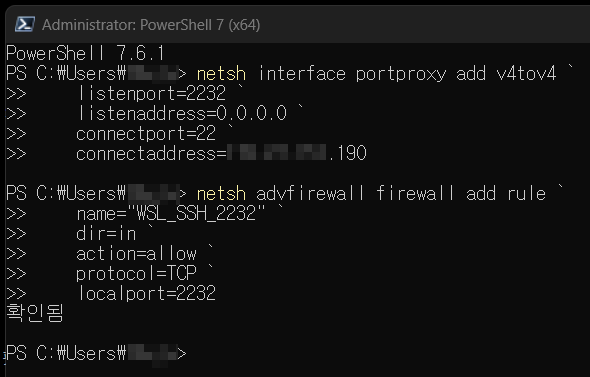Image resolution: width=590 pixels, height=377 pixels.
Task: Click the name="WSL_SSH_2232" parameter
Action: [x=171, y=214]
